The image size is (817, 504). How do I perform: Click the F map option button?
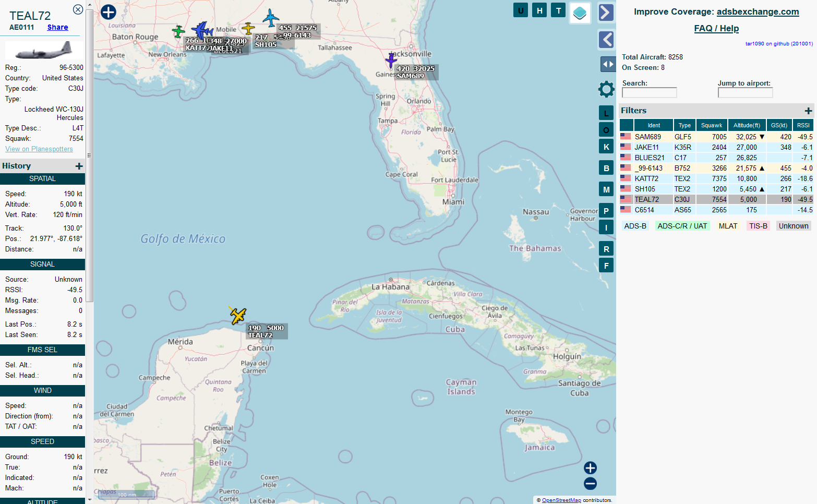tap(606, 266)
